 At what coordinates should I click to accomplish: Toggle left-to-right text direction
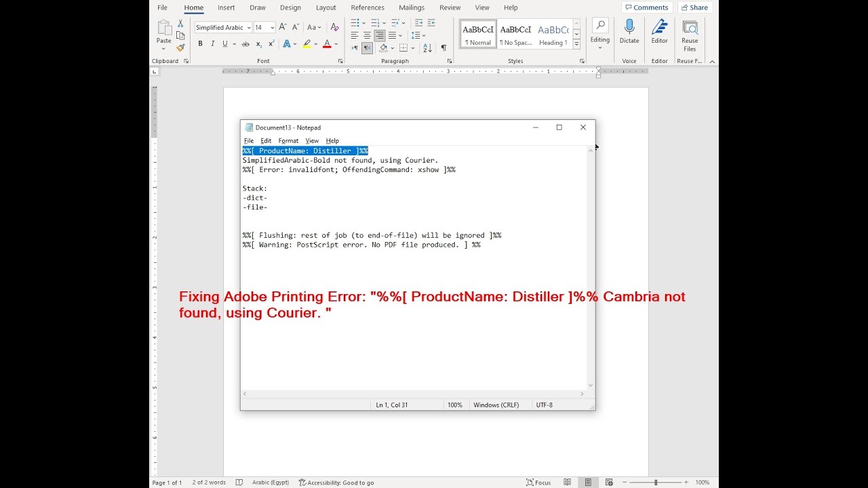tap(355, 48)
